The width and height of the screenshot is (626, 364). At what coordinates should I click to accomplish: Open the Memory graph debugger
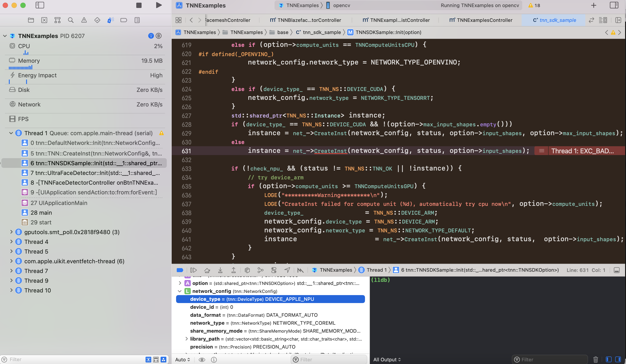coord(261,270)
